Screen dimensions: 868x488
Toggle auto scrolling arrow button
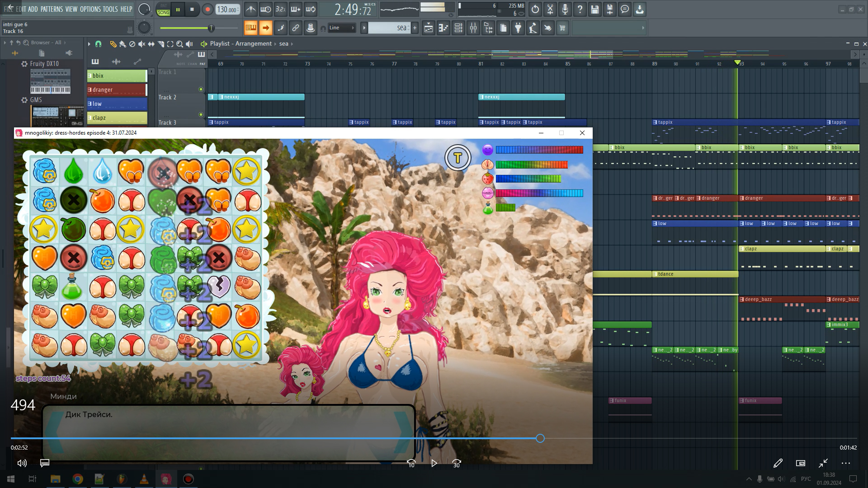coord(266,28)
